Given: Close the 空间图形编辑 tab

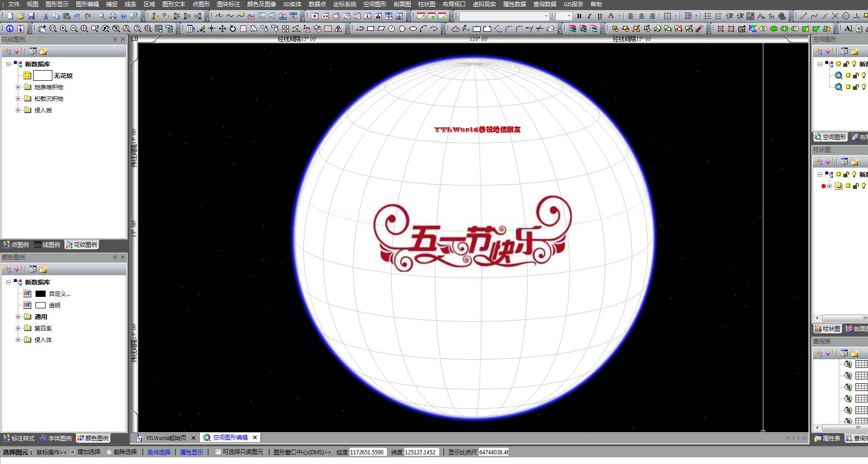Looking at the screenshot, I should tap(255, 438).
